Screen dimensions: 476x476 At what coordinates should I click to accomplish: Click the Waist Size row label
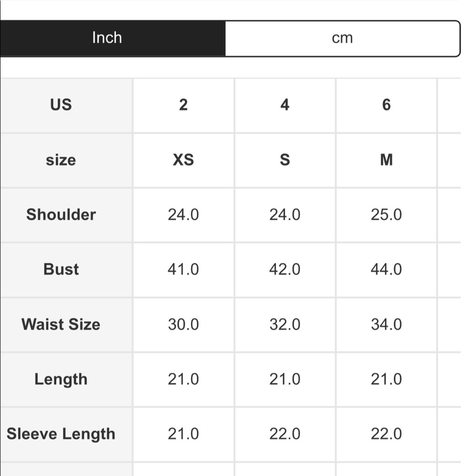pyautogui.click(x=61, y=325)
